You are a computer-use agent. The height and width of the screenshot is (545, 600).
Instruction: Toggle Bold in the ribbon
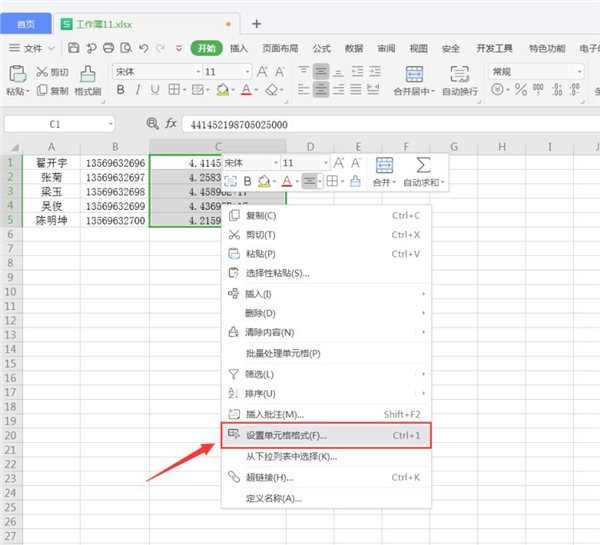coord(121,90)
